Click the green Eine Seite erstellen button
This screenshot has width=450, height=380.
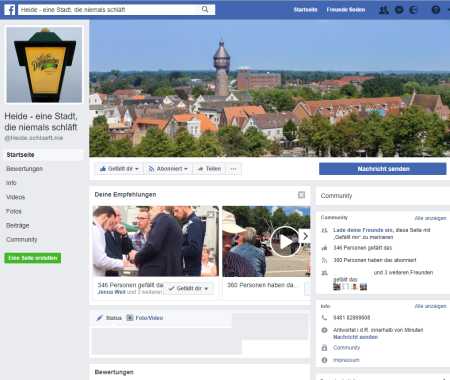33,258
